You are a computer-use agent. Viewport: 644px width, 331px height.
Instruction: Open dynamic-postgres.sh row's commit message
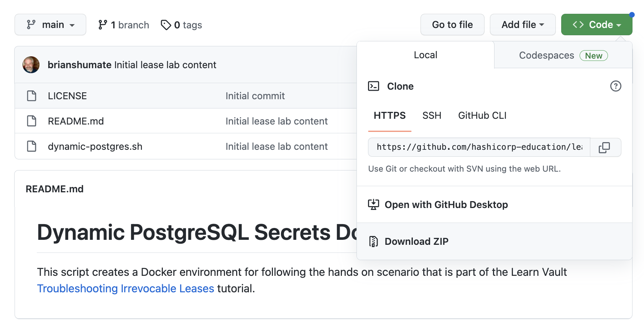pos(276,146)
